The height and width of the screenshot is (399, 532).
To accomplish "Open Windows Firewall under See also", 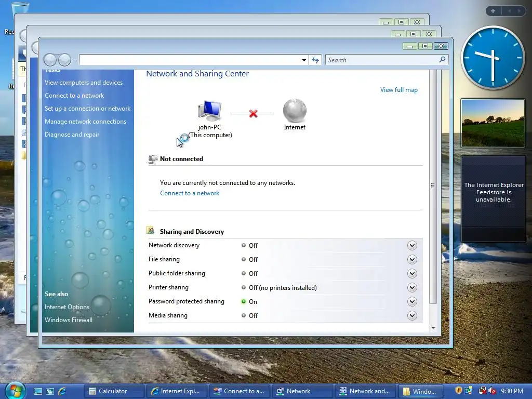I will [68, 320].
